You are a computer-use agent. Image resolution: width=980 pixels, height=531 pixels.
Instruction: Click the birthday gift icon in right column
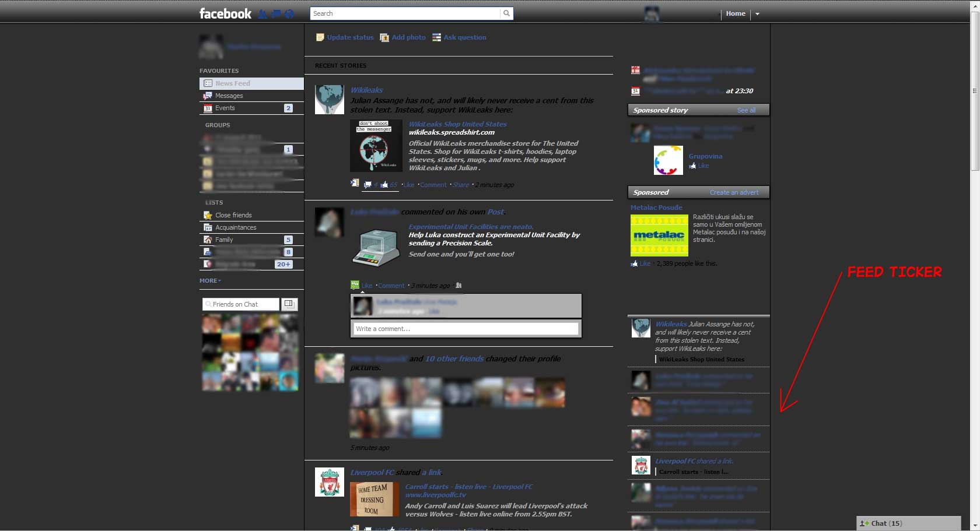pos(635,71)
